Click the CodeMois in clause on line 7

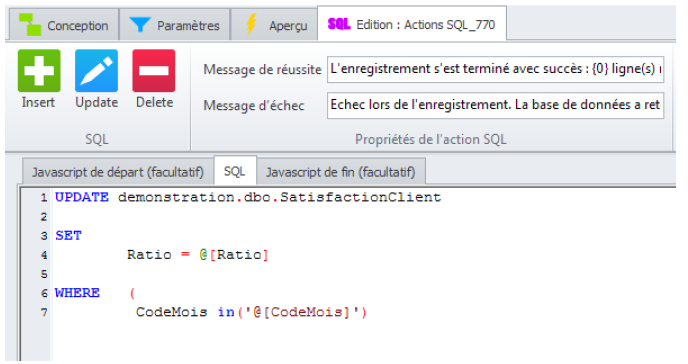click(251, 312)
